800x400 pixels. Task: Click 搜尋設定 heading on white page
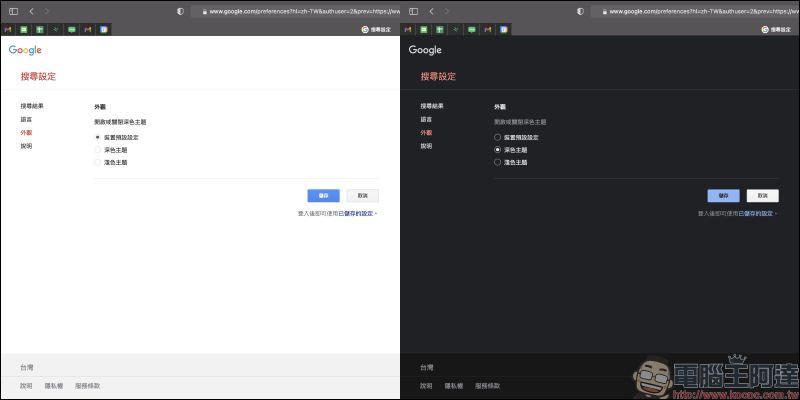(38, 77)
